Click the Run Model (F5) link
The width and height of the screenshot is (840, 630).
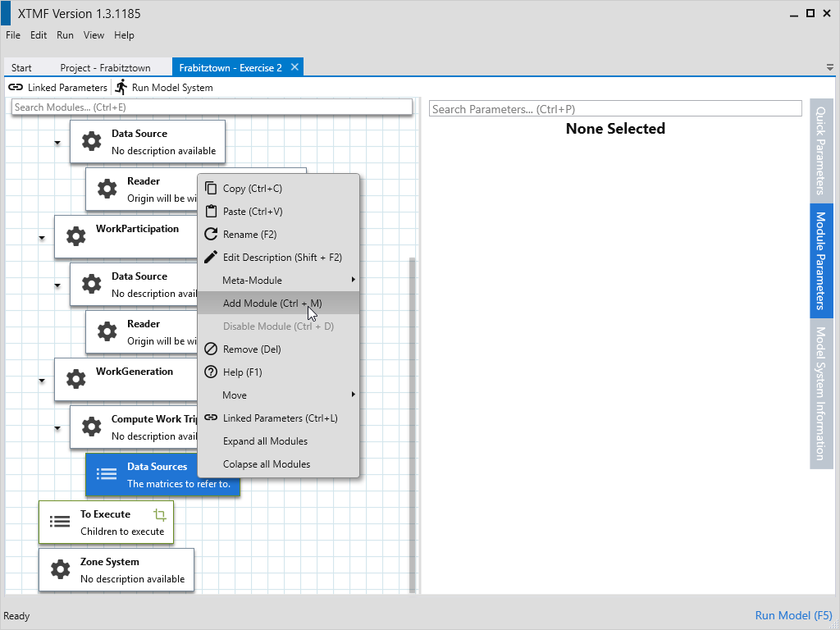pyautogui.click(x=793, y=615)
